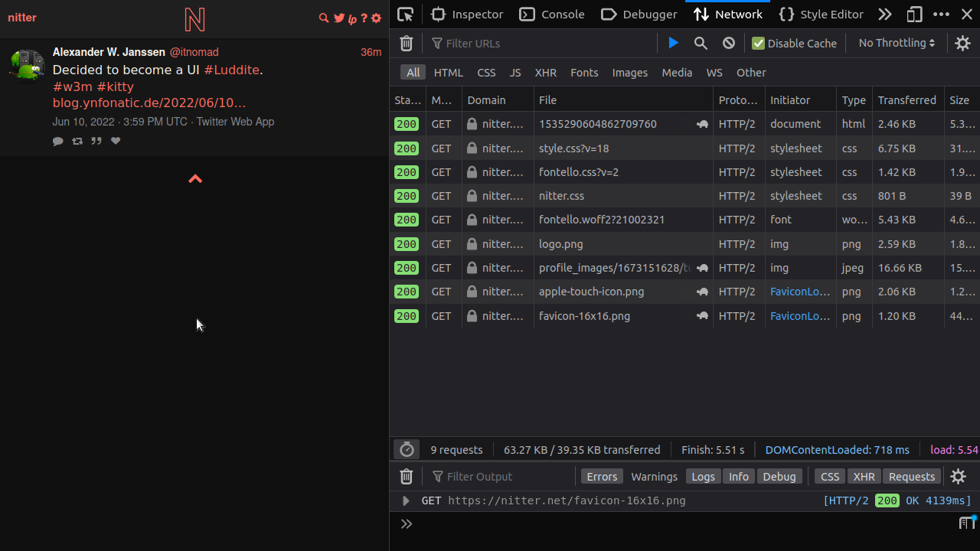The image size is (980, 551).
Task: Click the Filter URLs input field
Action: (x=543, y=44)
